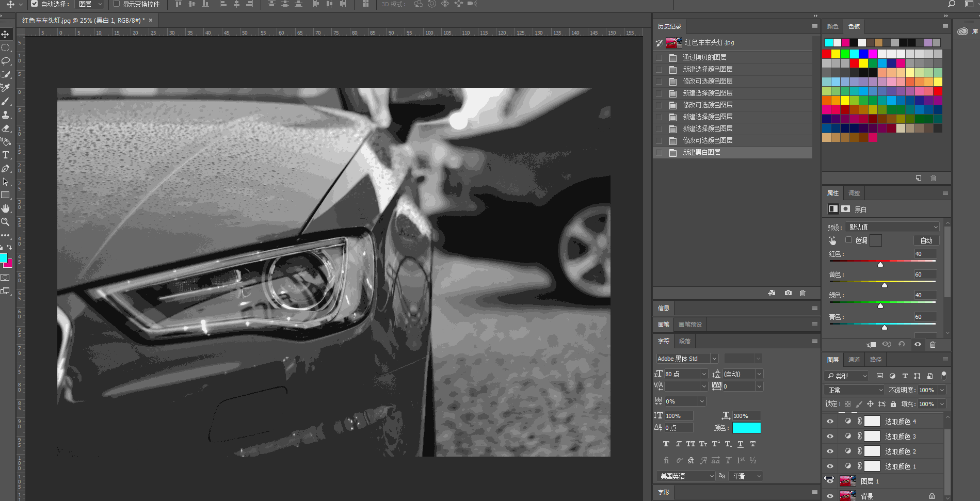
Task: Hide the 选取颜色 1 layer
Action: pyautogui.click(x=830, y=466)
